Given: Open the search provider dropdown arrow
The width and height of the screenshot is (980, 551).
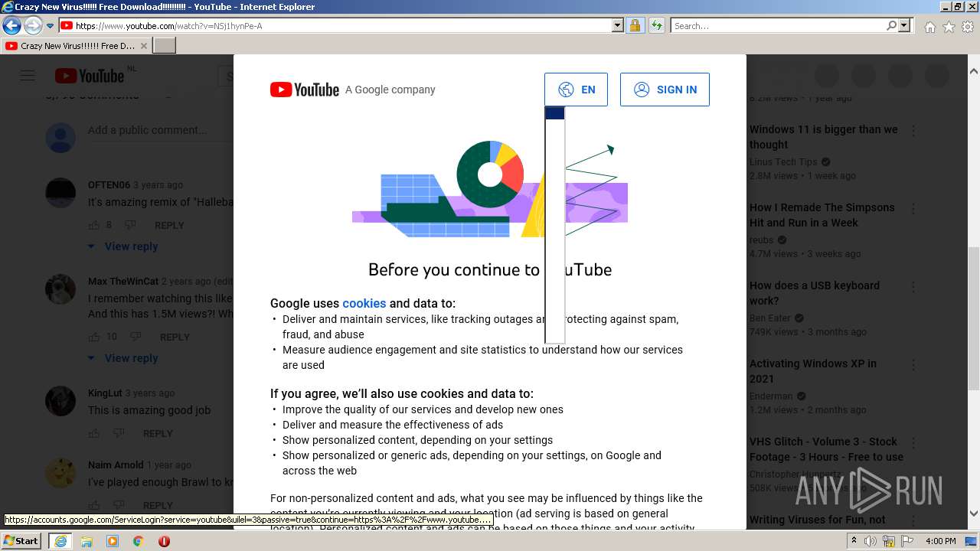Looking at the screenshot, I should click(905, 26).
